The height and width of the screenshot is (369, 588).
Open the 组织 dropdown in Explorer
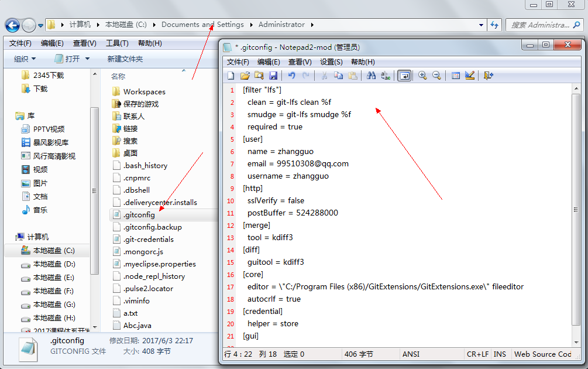(25, 59)
